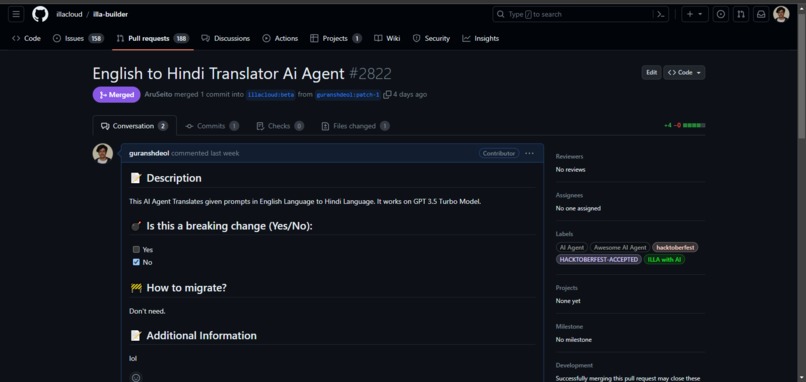Switch to the Code tab
The height and width of the screenshot is (382, 806).
(26, 39)
